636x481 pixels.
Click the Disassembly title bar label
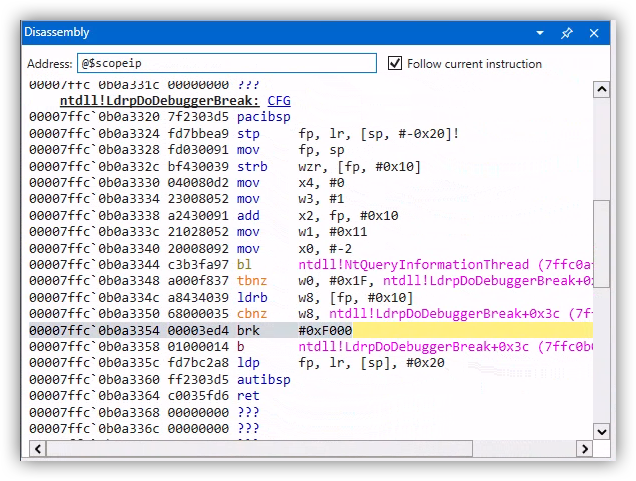click(59, 33)
